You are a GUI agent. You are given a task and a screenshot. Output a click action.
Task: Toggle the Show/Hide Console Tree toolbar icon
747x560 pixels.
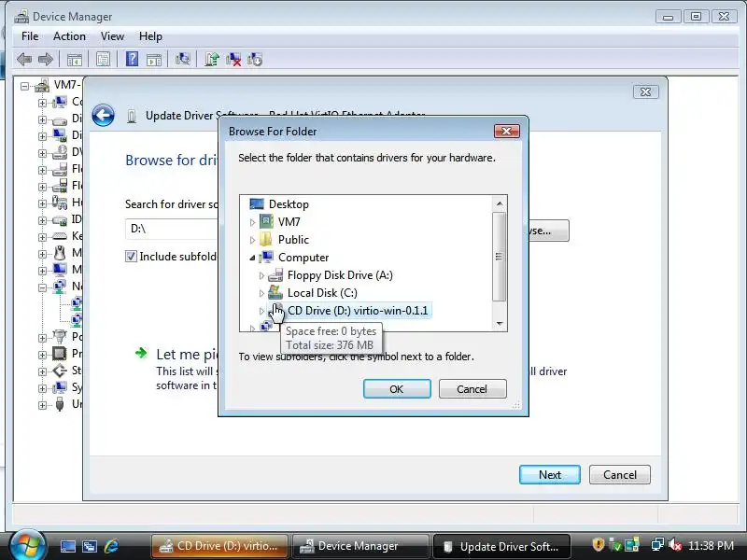point(75,60)
